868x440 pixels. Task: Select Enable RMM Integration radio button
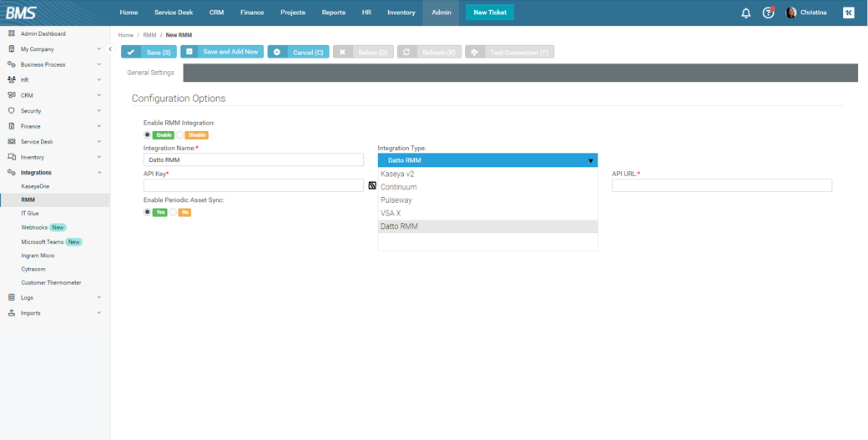[148, 135]
